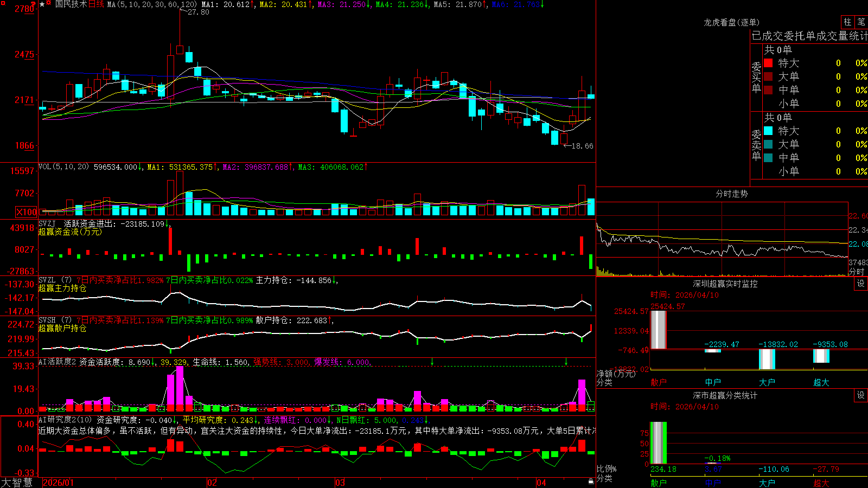
Task: Open 设 settings for 深市超赢分类统计
Action: tap(861, 395)
